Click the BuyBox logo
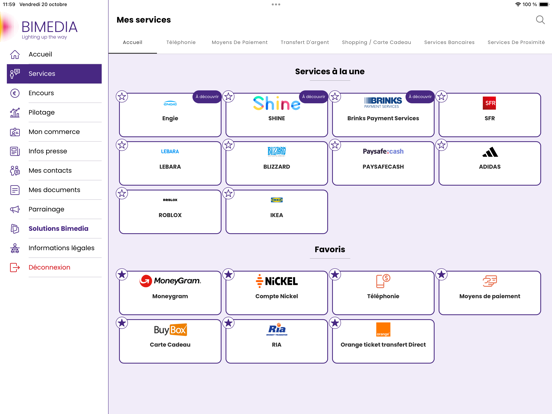The width and height of the screenshot is (552, 414). click(x=170, y=330)
